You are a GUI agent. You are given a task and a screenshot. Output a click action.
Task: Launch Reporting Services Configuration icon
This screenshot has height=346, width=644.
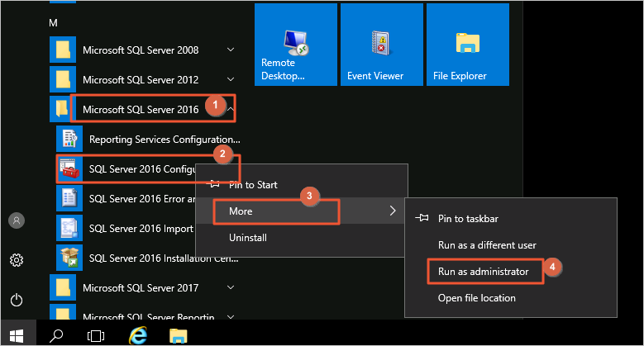[69, 139]
